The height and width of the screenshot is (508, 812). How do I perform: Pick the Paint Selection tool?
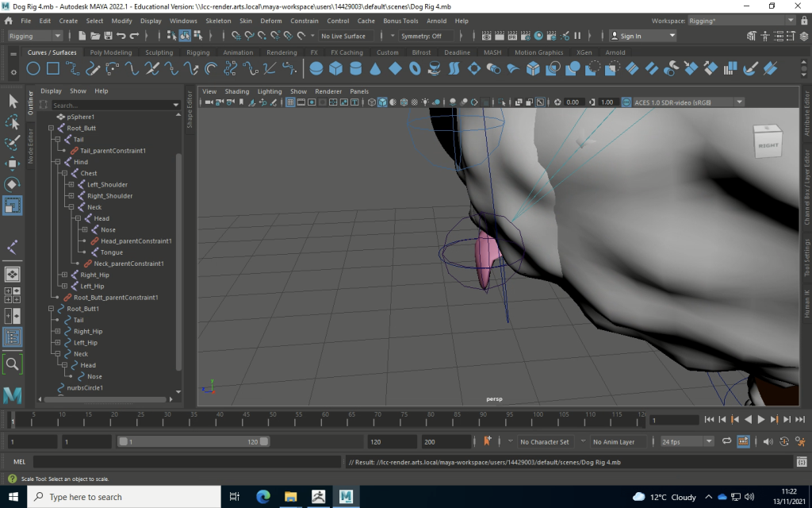pos(13,143)
